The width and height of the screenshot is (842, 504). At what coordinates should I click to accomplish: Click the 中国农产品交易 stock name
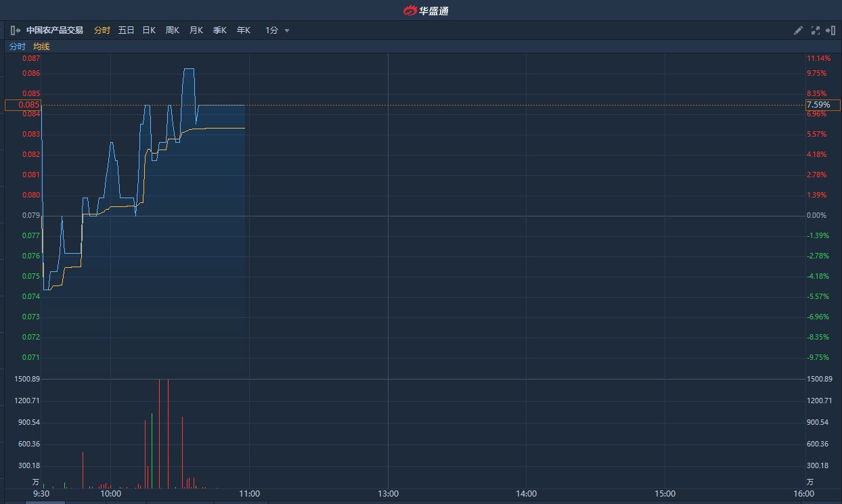click(55, 30)
